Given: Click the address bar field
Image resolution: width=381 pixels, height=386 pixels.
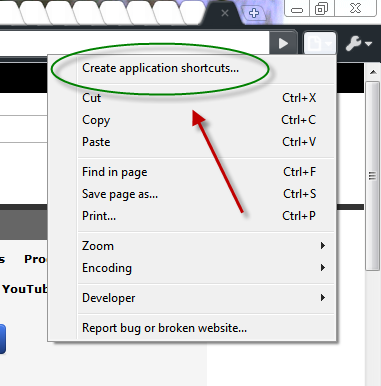Looking at the screenshot, I should 134,43.
